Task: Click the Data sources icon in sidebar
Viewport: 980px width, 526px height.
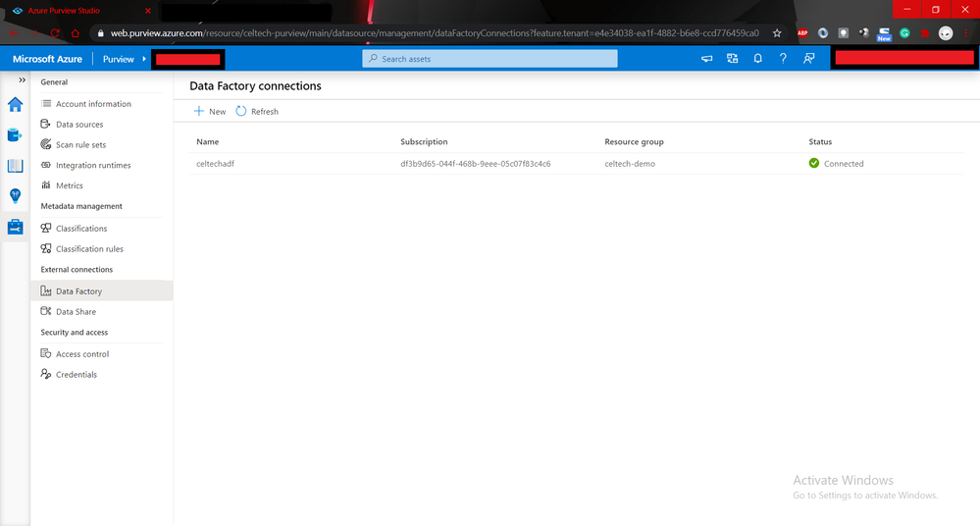Action: pos(46,124)
